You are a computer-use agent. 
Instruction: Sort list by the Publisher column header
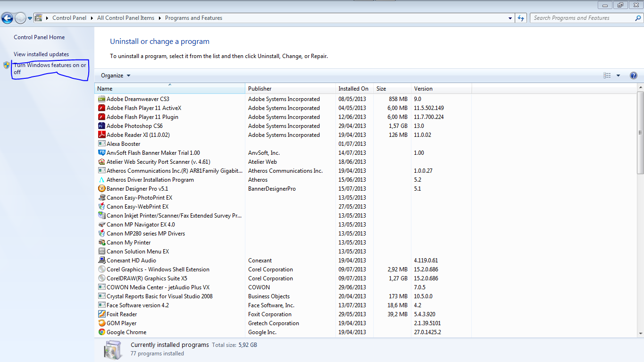pos(290,89)
